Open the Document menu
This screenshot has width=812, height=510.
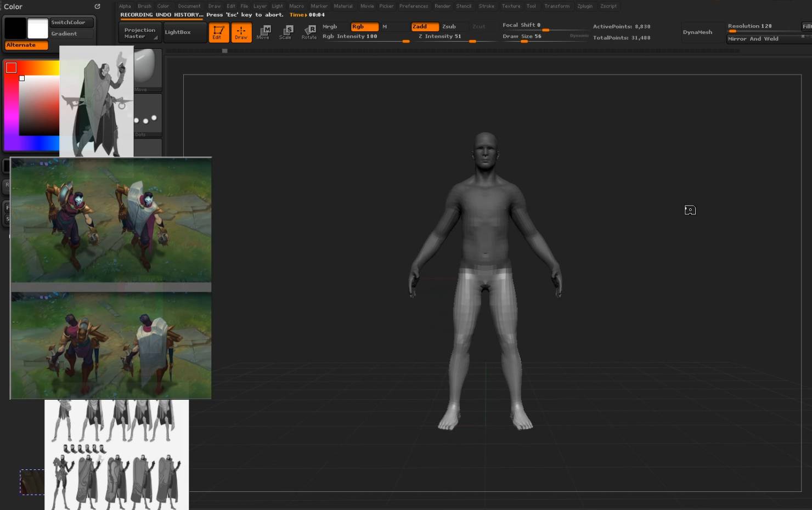click(x=189, y=6)
